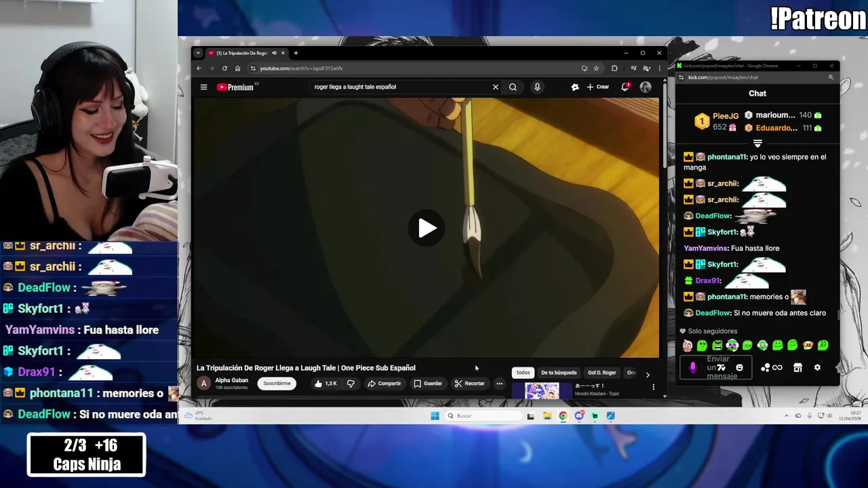Screen dimensions: 868x488
Task: Click YamYamvins username in Kick chat
Action: (x=705, y=248)
